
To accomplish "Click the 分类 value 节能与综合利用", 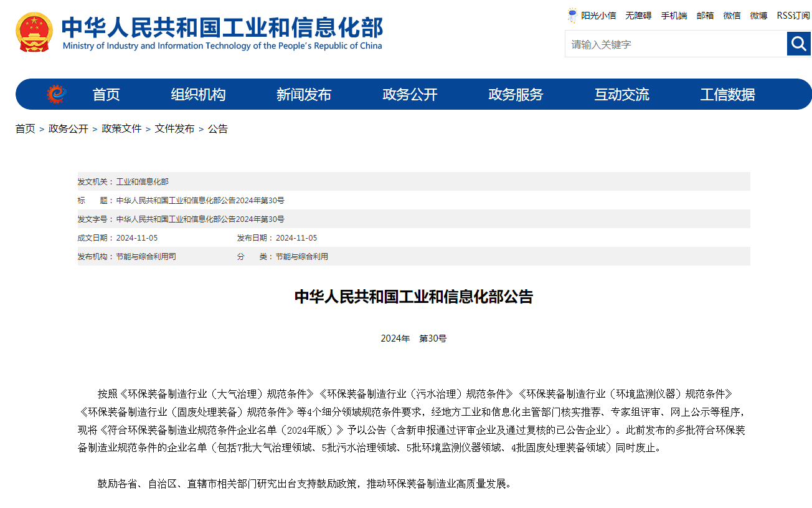I will click(x=301, y=256).
